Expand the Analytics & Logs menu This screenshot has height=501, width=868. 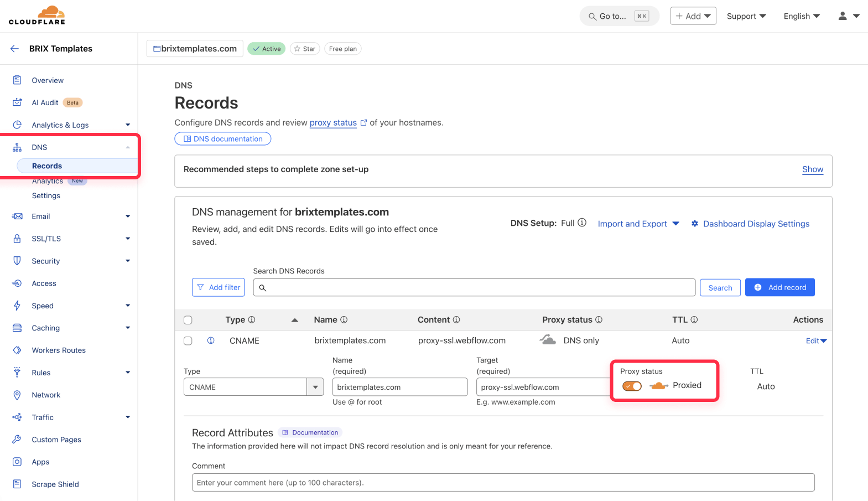pos(128,125)
